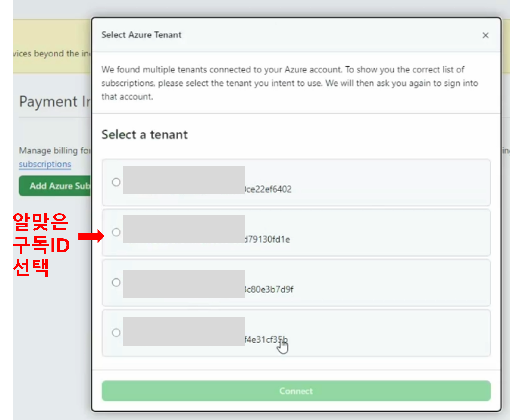Viewport: 510px width, 420px height.
Task: Close the Select Azure Tenant dialog
Action: point(485,35)
